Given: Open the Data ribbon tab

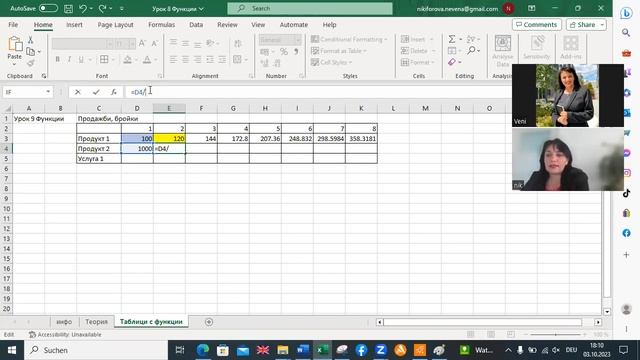Looking at the screenshot, I should 196,25.
